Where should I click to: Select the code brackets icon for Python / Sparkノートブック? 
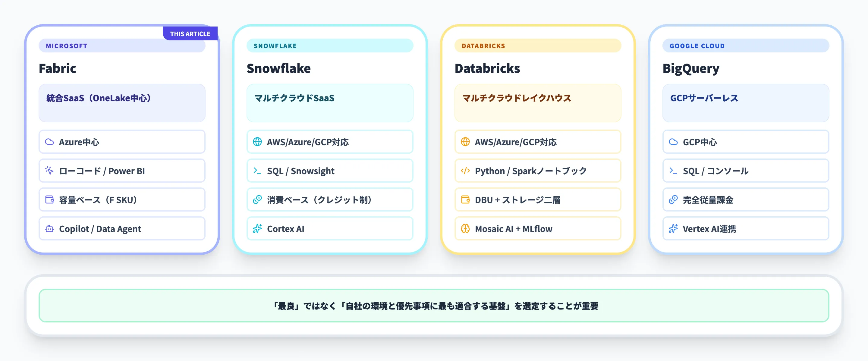465,171
